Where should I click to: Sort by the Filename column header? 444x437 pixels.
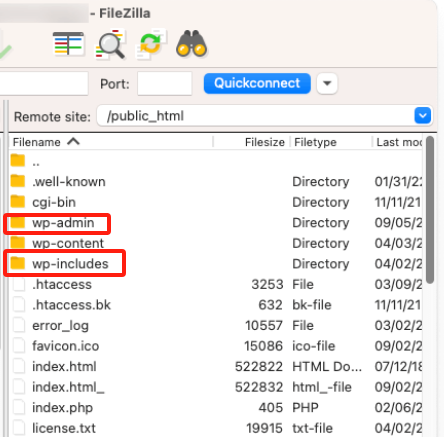point(112,142)
